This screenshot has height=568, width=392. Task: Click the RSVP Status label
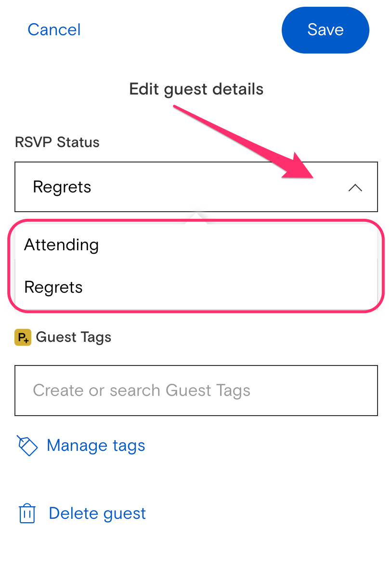[x=57, y=142]
